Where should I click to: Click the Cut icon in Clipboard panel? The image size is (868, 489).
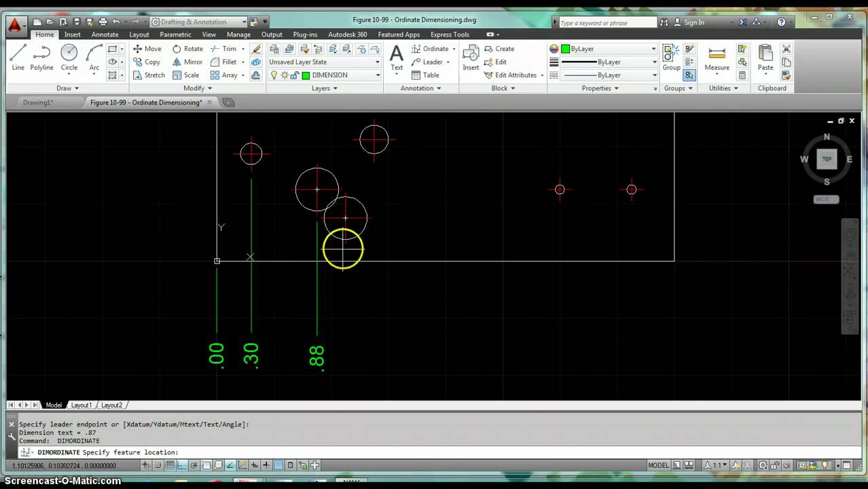tap(786, 49)
